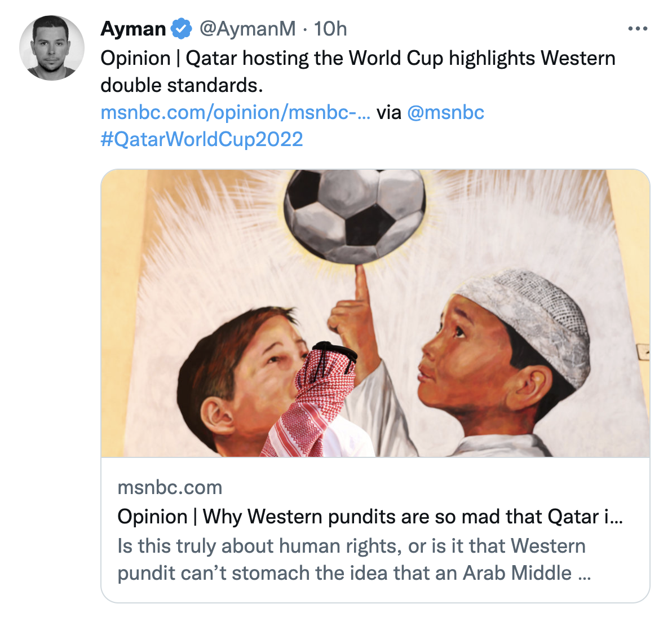Image resolution: width=672 pixels, height=617 pixels.
Task: Follow the msnbc.com/opinion shortened link
Action: [235, 112]
